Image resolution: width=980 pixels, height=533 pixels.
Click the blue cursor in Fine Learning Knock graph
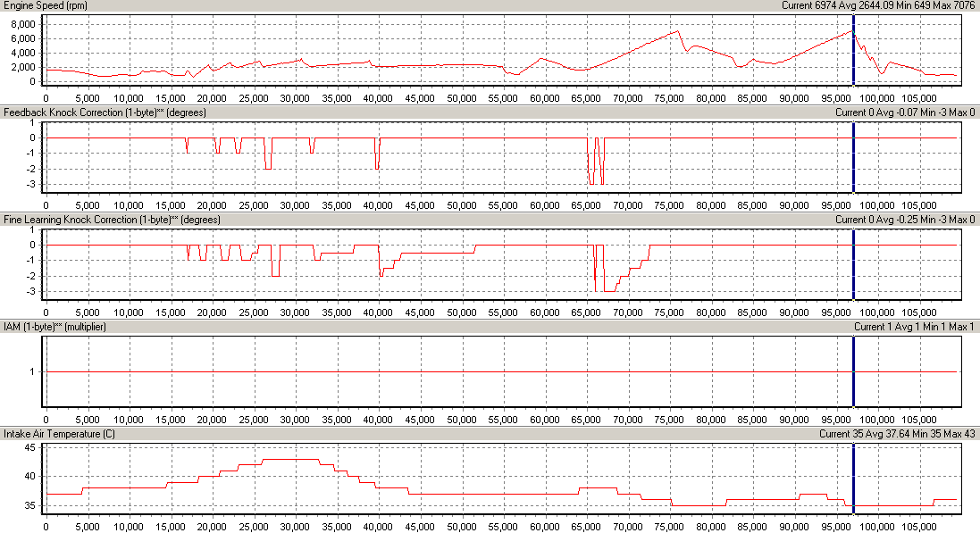[x=854, y=268]
